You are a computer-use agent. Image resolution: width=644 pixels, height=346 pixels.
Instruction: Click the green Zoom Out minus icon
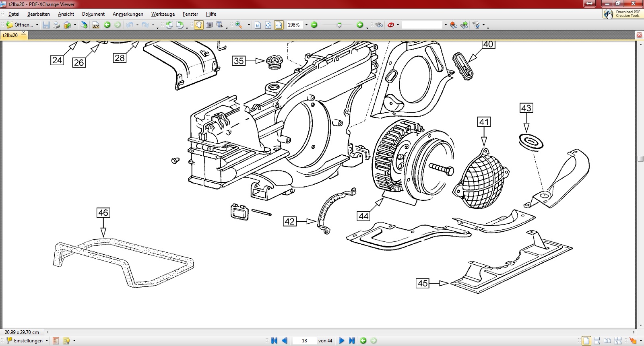coord(314,25)
